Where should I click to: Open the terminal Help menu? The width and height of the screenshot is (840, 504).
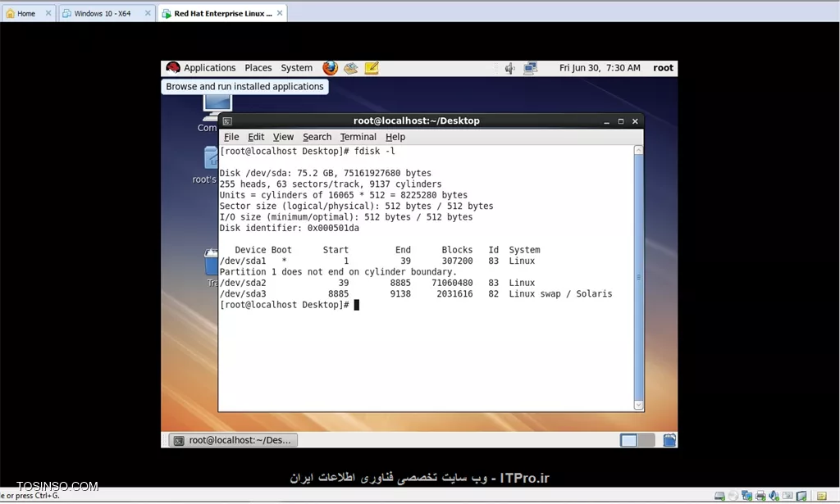point(395,137)
